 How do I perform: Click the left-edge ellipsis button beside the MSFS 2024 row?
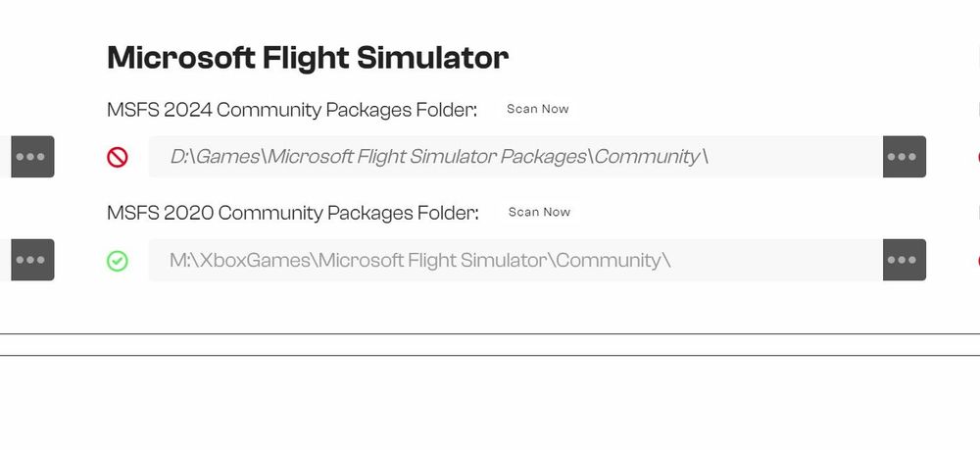31,157
